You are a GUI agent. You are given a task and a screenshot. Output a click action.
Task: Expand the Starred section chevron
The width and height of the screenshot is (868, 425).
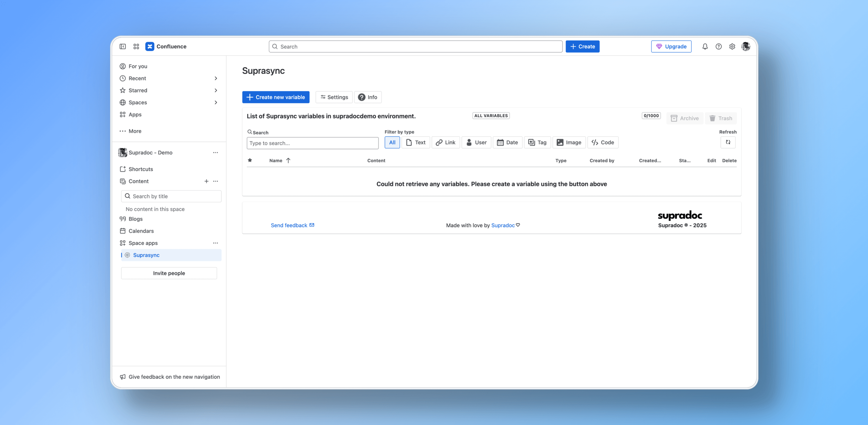tap(216, 90)
